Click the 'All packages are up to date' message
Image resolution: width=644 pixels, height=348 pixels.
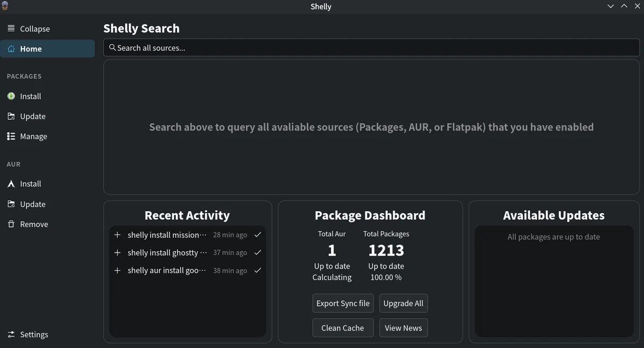point(554,237)
